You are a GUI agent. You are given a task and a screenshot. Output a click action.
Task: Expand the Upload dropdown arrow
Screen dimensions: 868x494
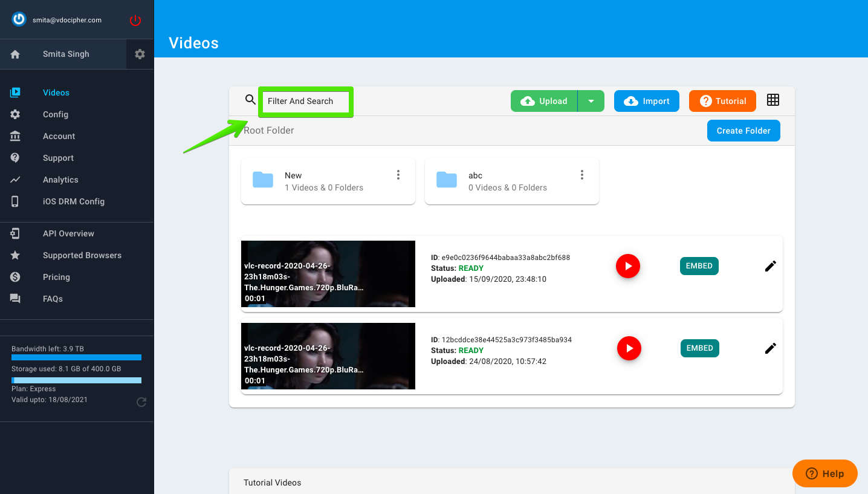591,101
